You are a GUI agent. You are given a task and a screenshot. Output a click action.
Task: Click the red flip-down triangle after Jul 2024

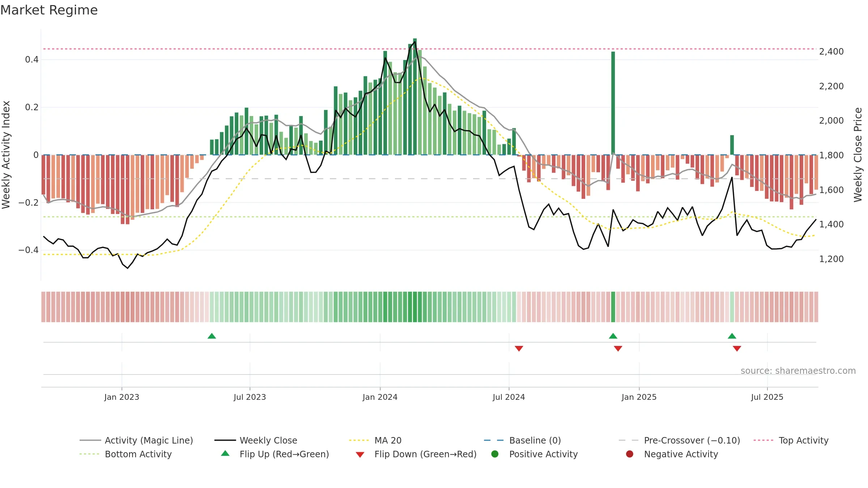519,348
